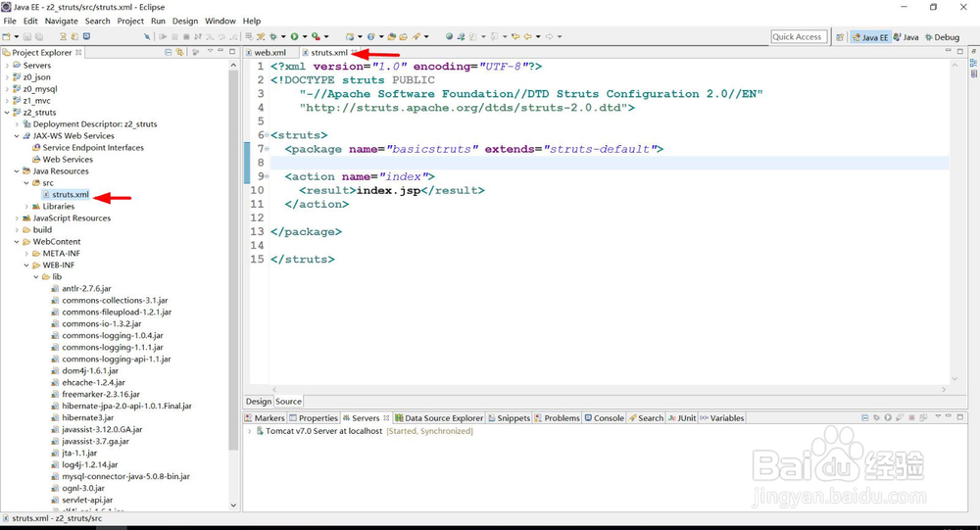Click the Last Edit Location arrow icon
Viewport: 980px width, 530px height.
(515, 36)
